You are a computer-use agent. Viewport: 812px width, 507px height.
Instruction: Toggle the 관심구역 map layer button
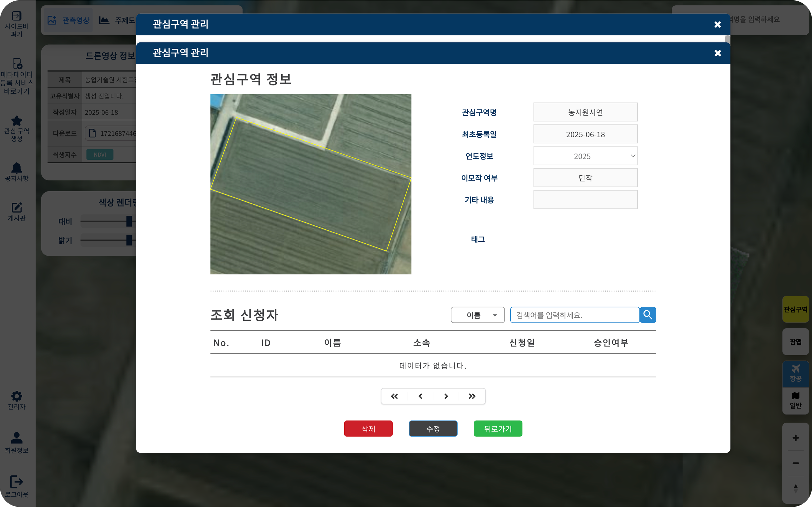coord(795,309)
